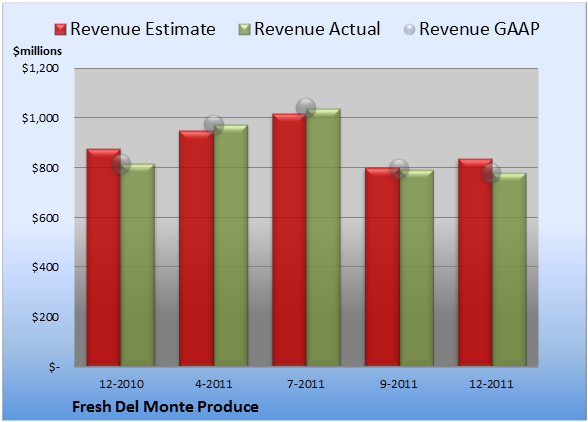Viewport: 588px width, 422px height.
Task: Click the red Revenue Estimate legend swatch
Action: point(60,30)
